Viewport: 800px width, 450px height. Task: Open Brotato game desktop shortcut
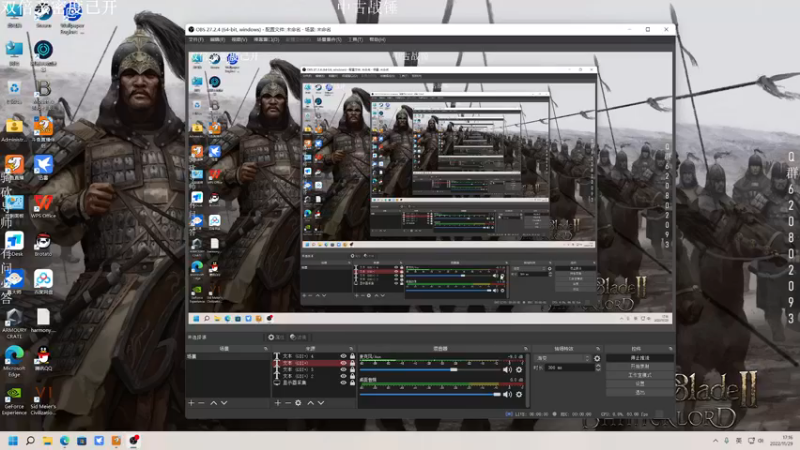point(43,245)
